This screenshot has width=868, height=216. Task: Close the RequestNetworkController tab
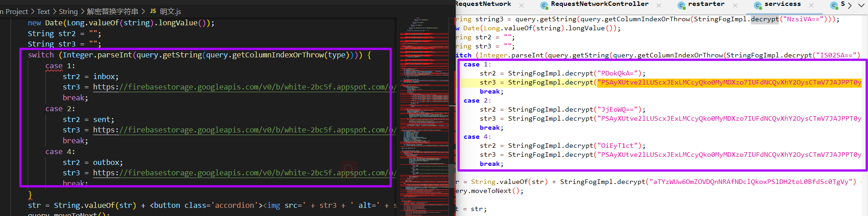659,5
